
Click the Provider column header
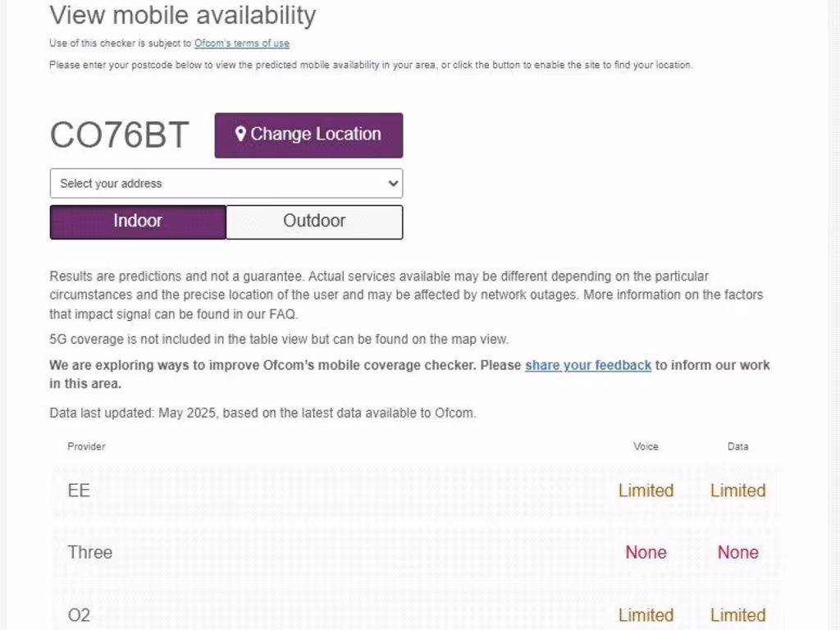point(86,446)
